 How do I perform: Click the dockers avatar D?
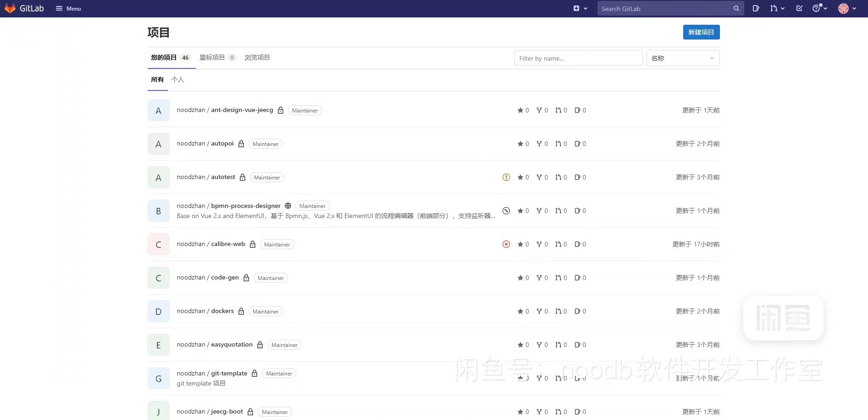(159, 311)
